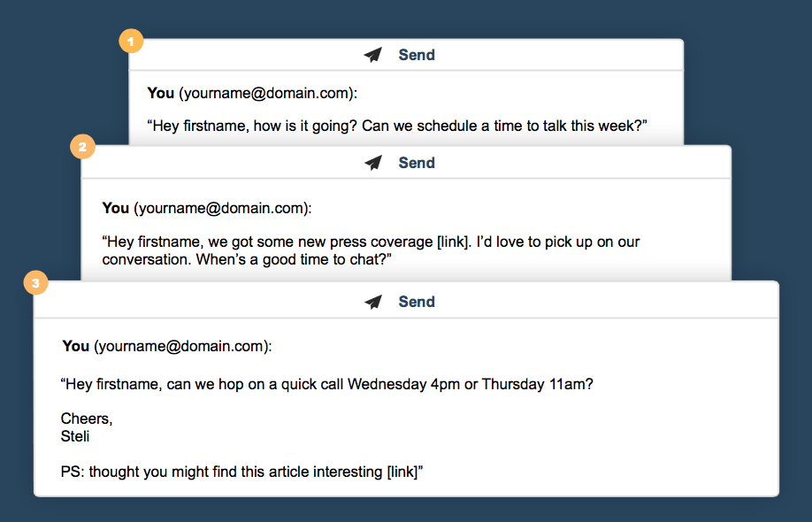The width and height of the screenshot is (812, 522).
Task: Click the sender email address in the third email
Action: 181,346
